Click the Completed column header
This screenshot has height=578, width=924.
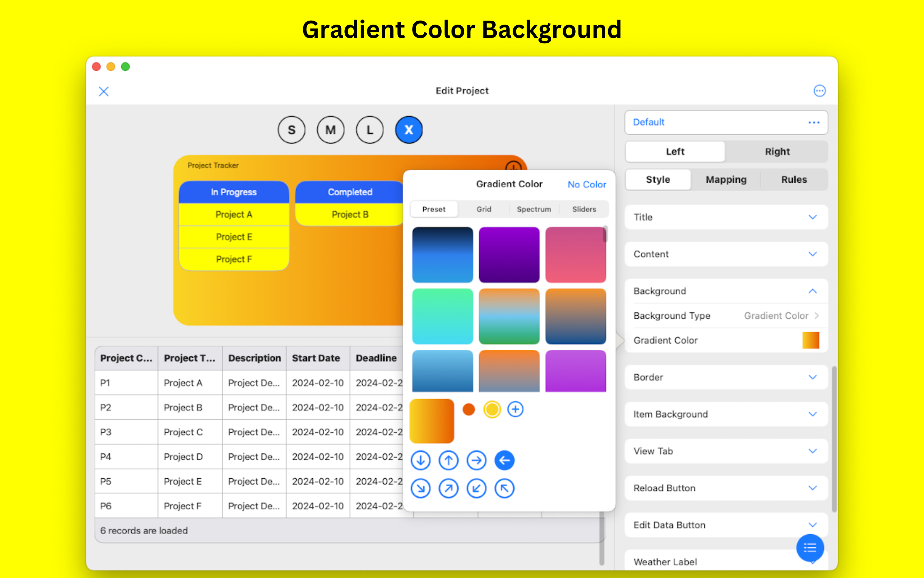click(350, 192)
